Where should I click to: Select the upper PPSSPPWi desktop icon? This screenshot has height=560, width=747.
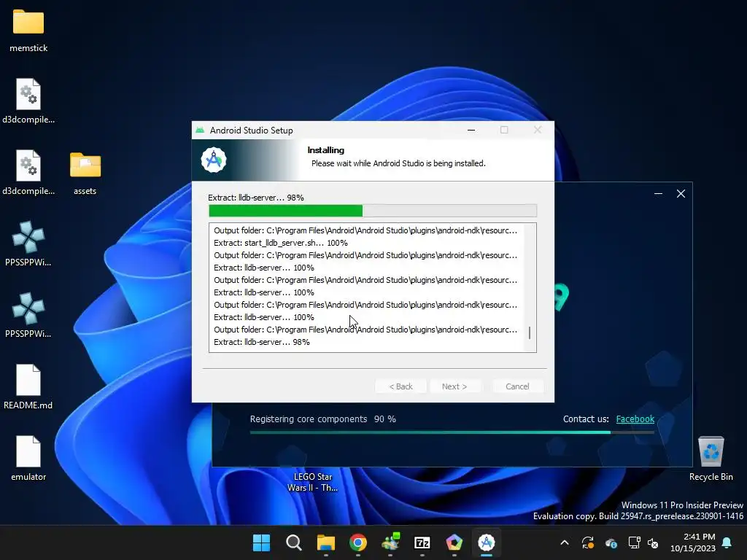pyautogui.click(x=28, y=237)
